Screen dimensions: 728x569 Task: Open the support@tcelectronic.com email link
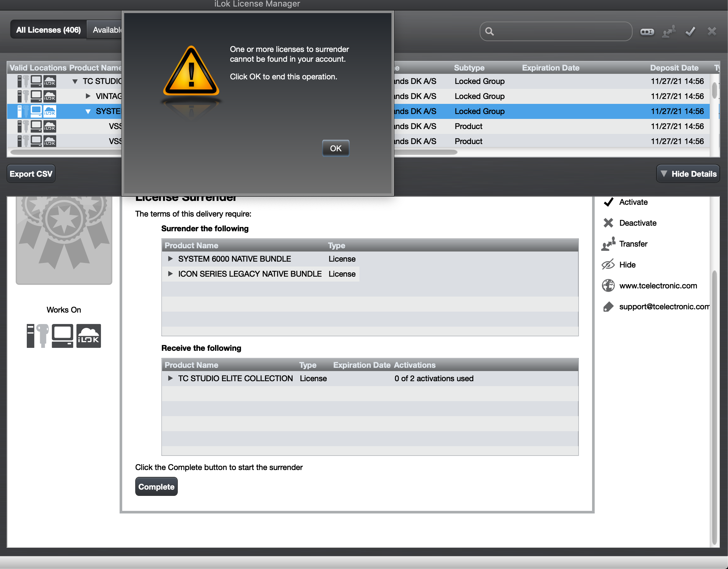click(664, 306)
